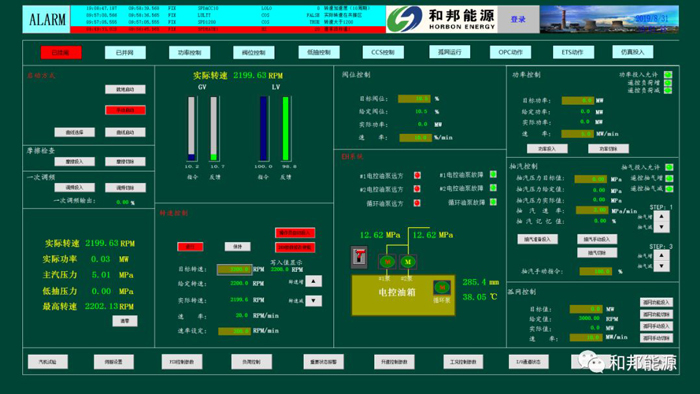Click the 登录 login button

tap(518, 19)
